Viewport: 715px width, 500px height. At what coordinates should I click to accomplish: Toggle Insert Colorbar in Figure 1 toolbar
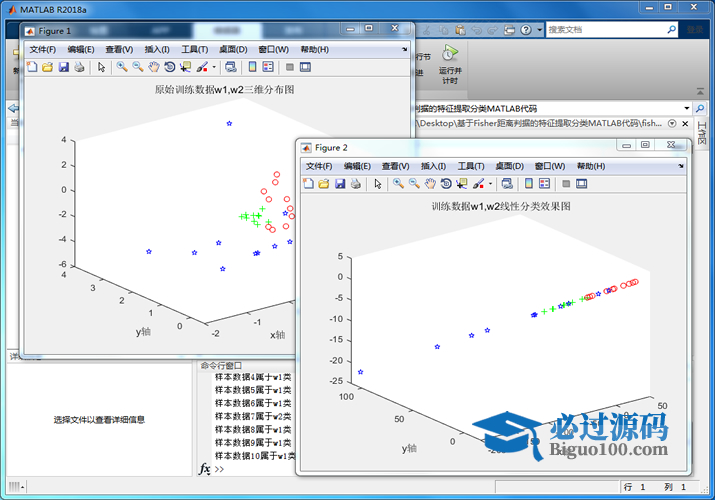[x=251, y=67]
